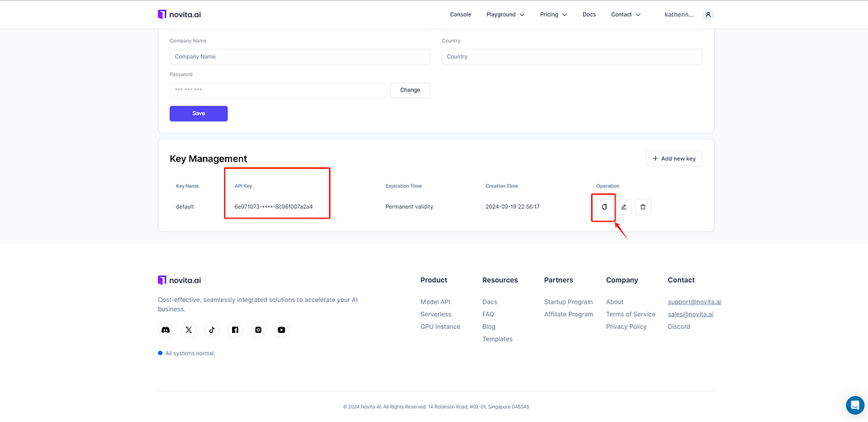
Task: Open Docs from the top navigation
Action: 589,14
